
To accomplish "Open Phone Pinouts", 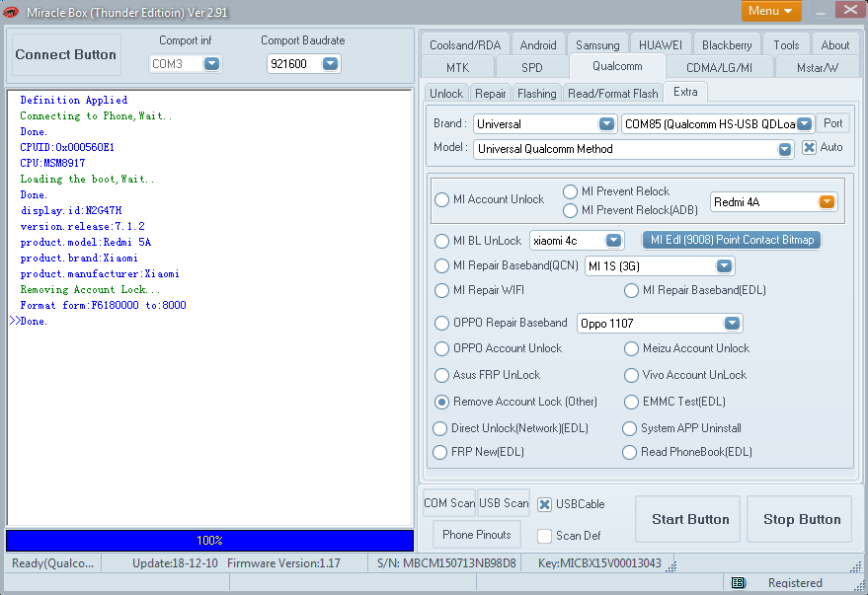I will pyautogui.click(x=477, y=535).
